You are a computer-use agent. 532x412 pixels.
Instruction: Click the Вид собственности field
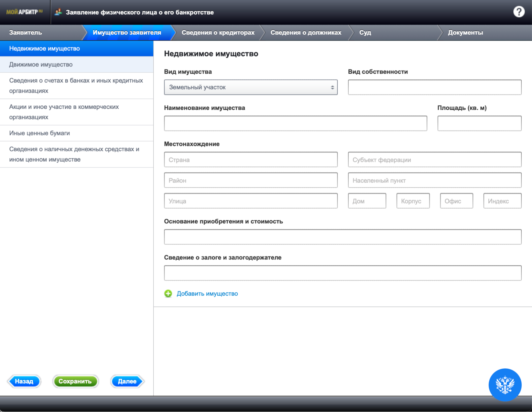pos(434,87)
